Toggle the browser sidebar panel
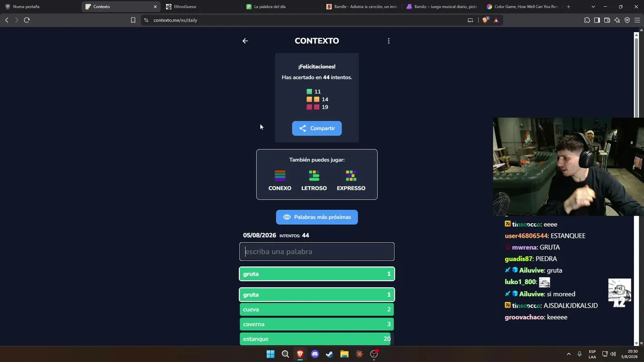644x362 pixels. (597, 20)
